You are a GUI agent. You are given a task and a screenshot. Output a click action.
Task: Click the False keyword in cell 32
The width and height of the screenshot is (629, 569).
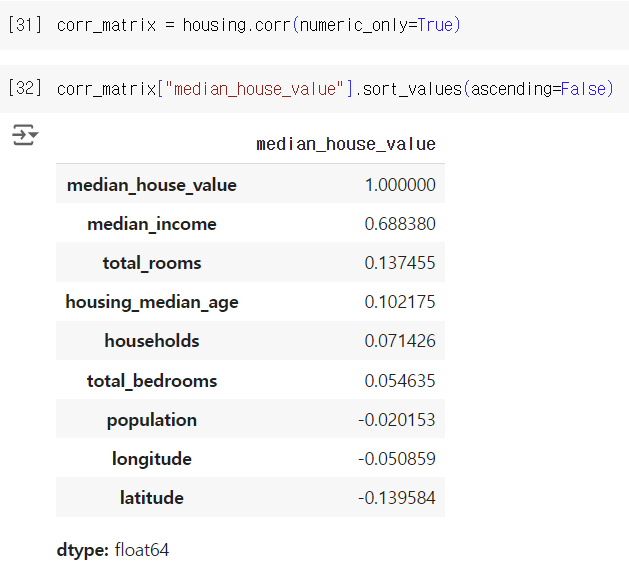point(583,89)
